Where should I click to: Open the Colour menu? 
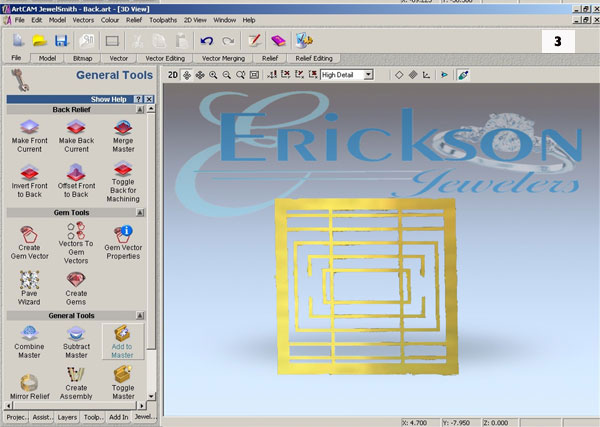click(110, 20)
